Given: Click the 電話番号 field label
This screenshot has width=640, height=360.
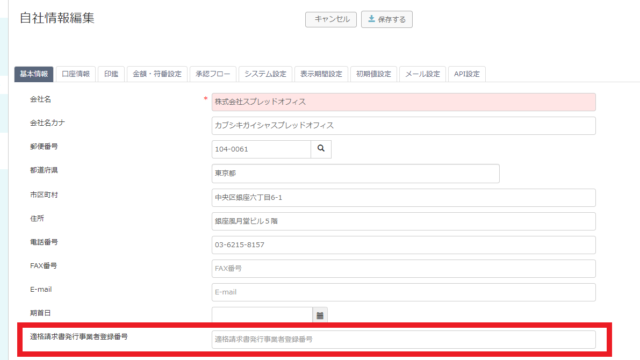Looking at the screenshot, I should 44,242.
